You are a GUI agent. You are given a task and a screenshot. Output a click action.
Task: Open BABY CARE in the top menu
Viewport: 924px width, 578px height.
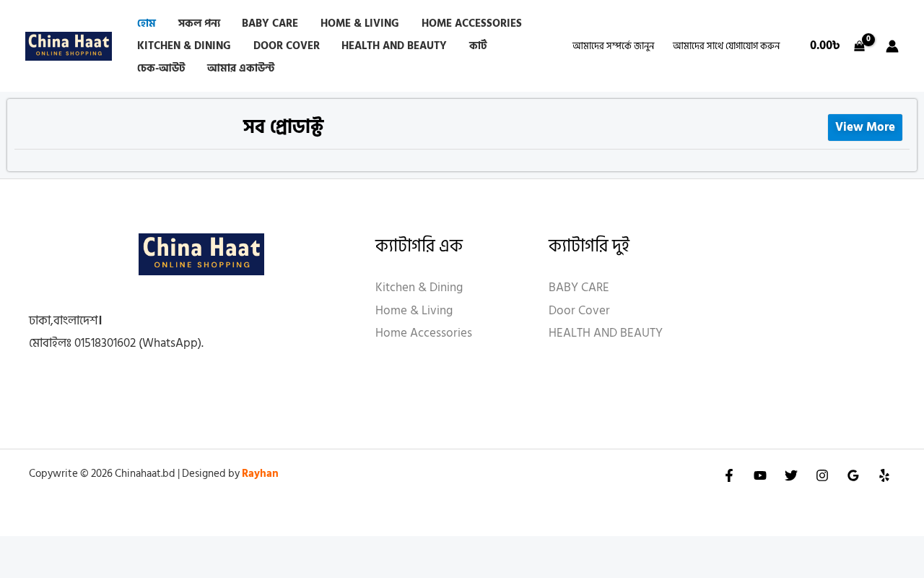tap(270, 24)
